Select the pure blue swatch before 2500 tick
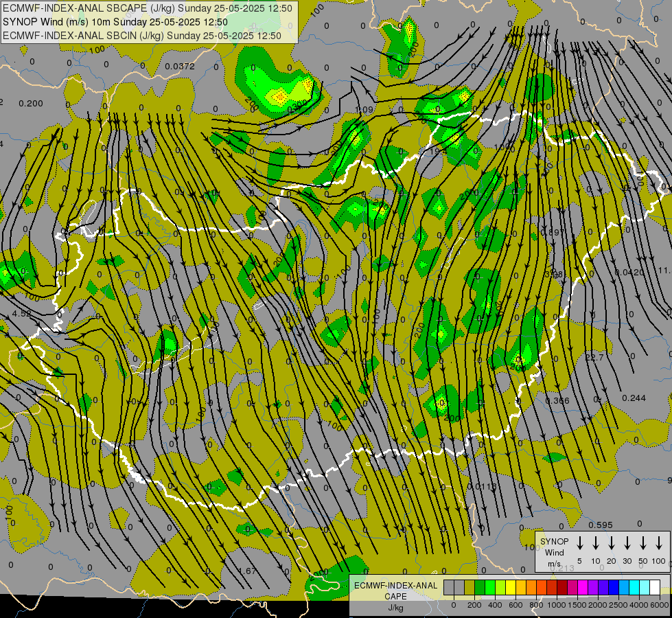The height and width of the screenshot is (618, 672). (613, 588)
